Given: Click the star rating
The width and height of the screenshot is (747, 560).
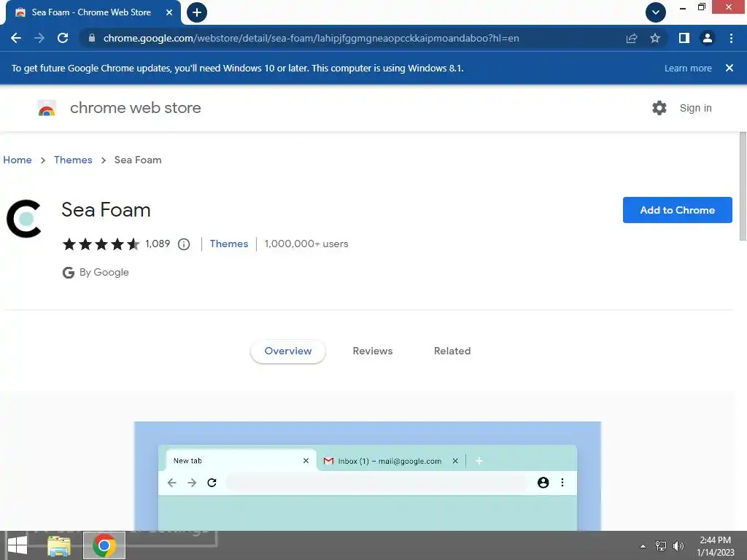Looking at the screenshot, I should (101, 244).
